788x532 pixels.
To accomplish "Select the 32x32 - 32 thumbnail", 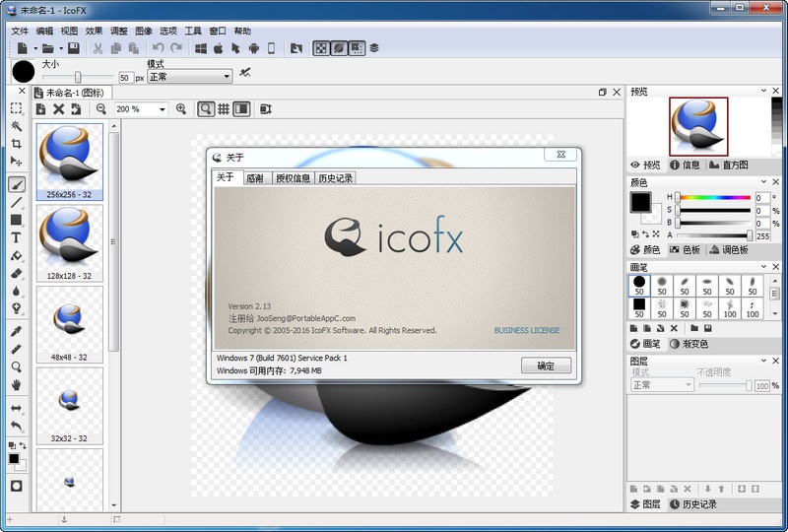I will [69, 406].
